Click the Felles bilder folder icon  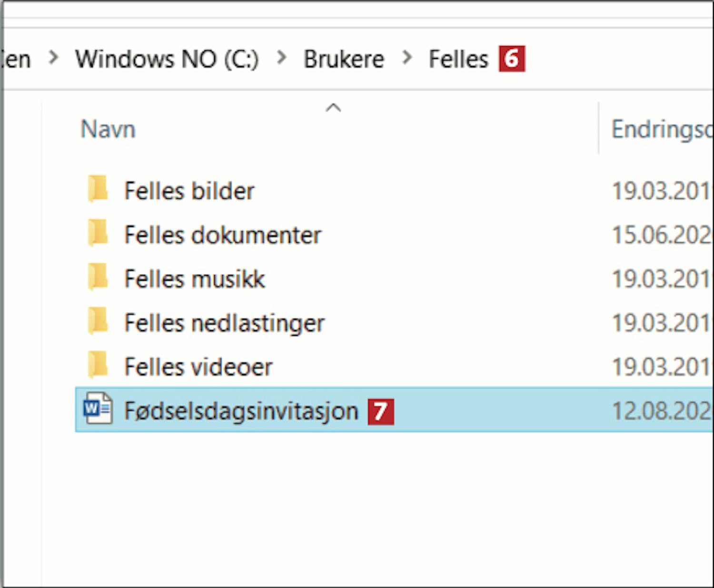[98, 189]
